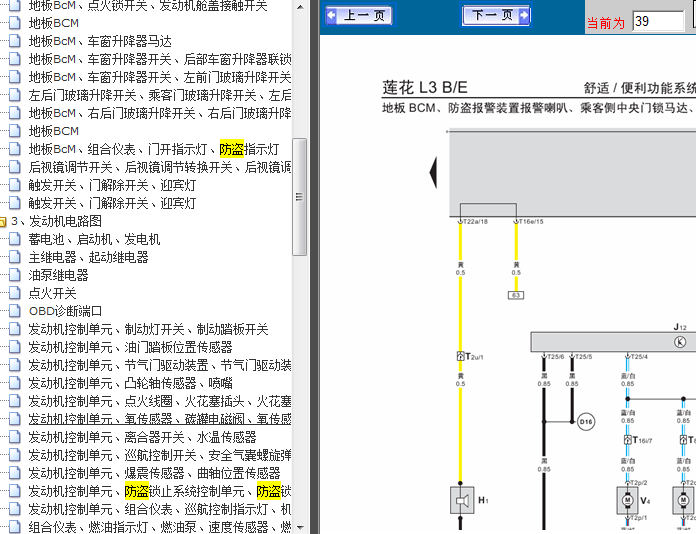This screenshot has height=534, width=696.
Task: Open page icon beside OBD诊断端口
Action: tap(15, 311)
